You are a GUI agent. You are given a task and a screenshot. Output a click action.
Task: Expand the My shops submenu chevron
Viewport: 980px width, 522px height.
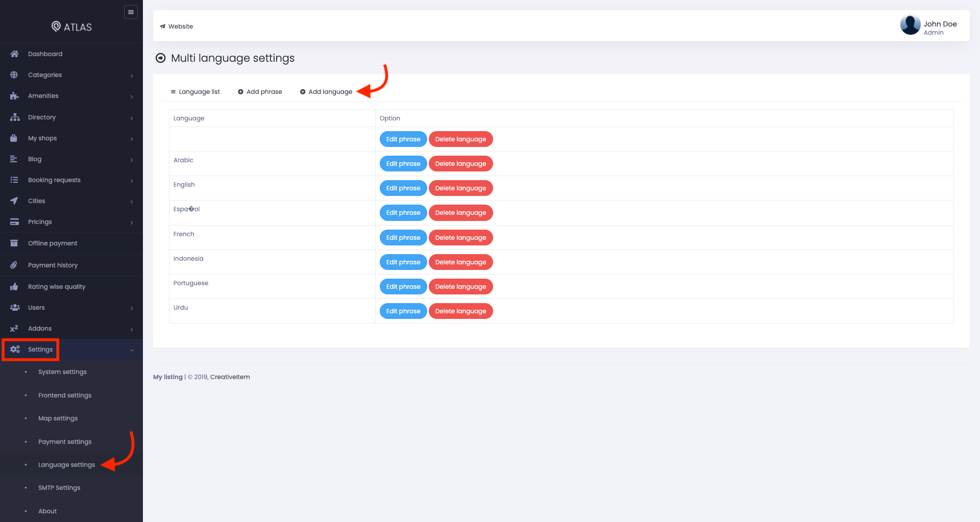click(x=132, y=139)
